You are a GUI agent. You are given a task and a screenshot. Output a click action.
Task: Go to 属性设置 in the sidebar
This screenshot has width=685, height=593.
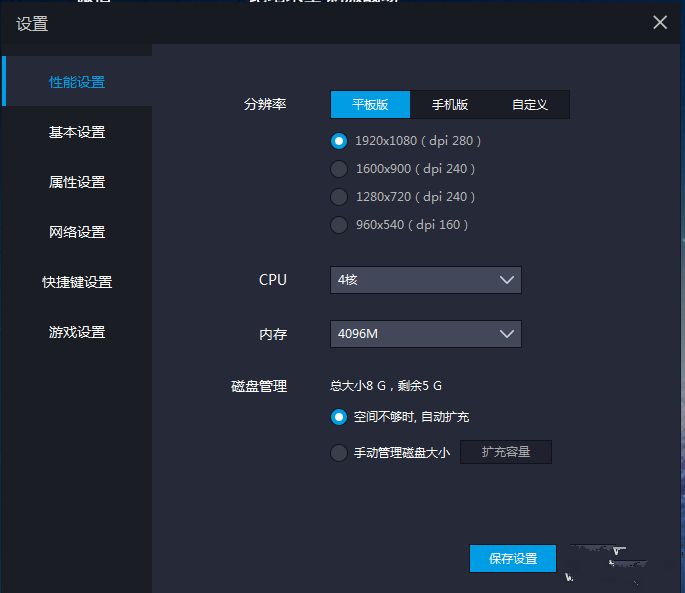(x=77, y=182)
